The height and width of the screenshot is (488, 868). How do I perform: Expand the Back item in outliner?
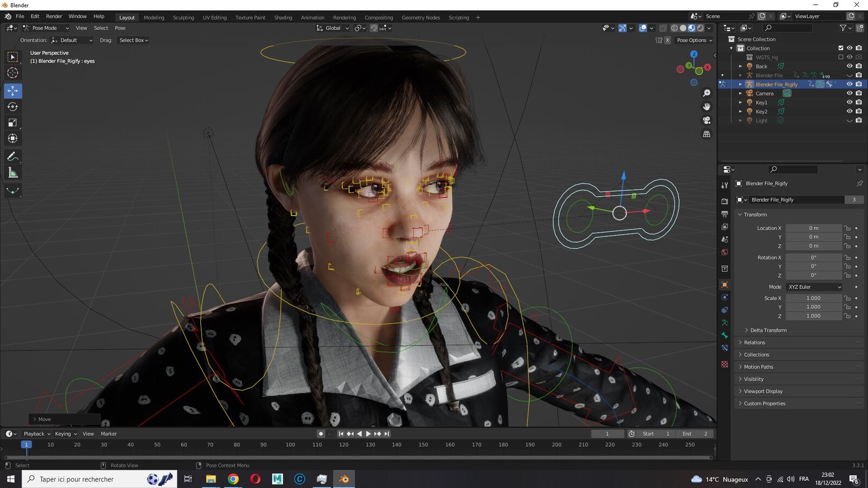tap(740, 66)
